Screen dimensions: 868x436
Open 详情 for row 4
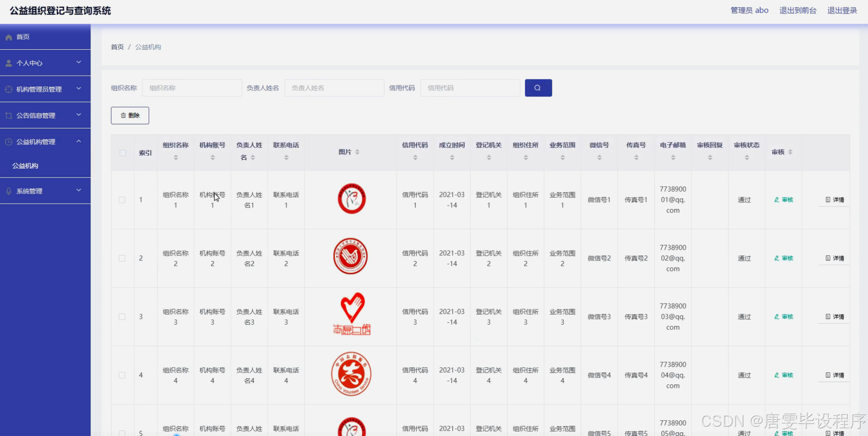835,375
